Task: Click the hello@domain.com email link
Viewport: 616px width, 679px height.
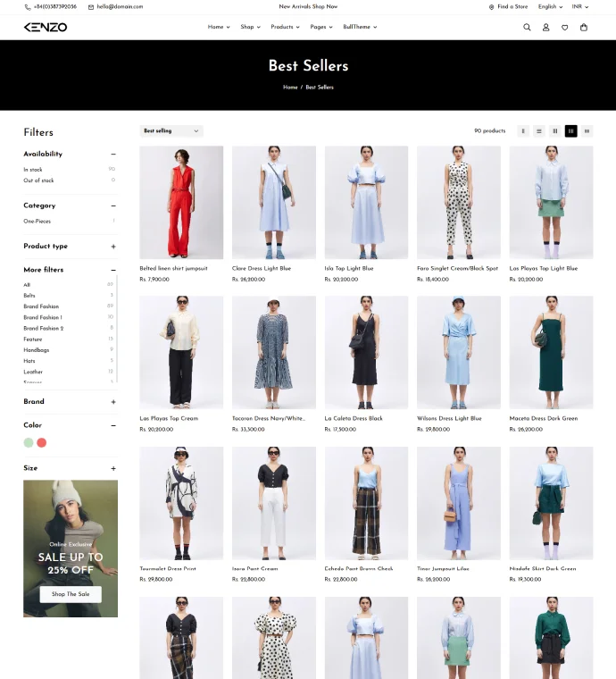Action: pos(120,6)
